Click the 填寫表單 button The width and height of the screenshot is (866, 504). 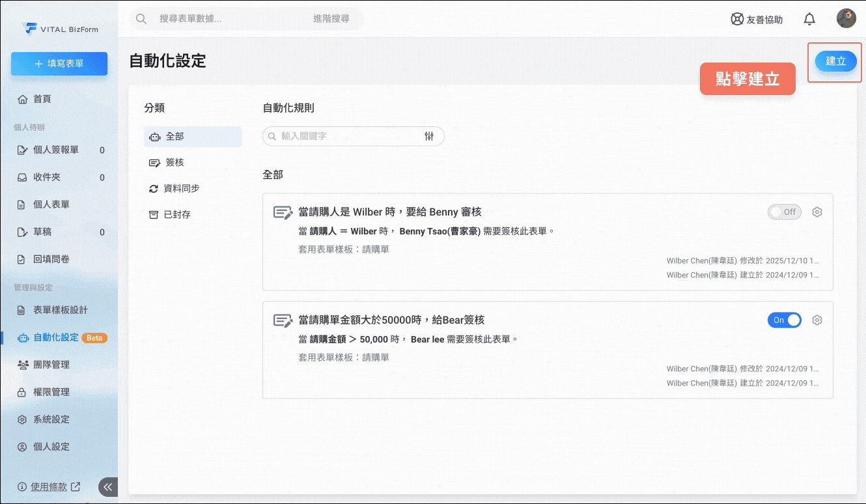tap(59, 64)
